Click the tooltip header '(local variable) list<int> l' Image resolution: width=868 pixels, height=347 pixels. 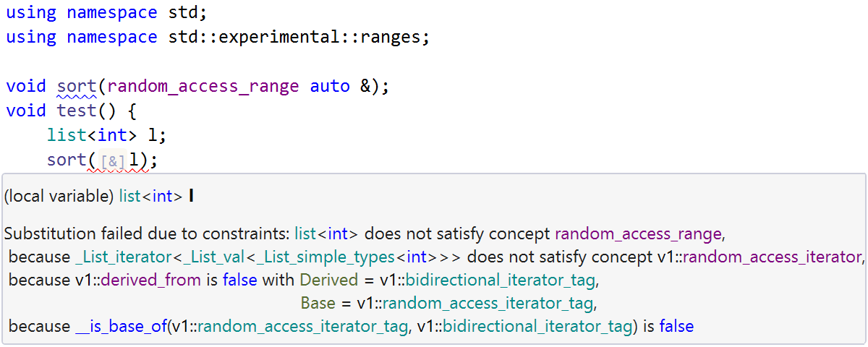98,196
